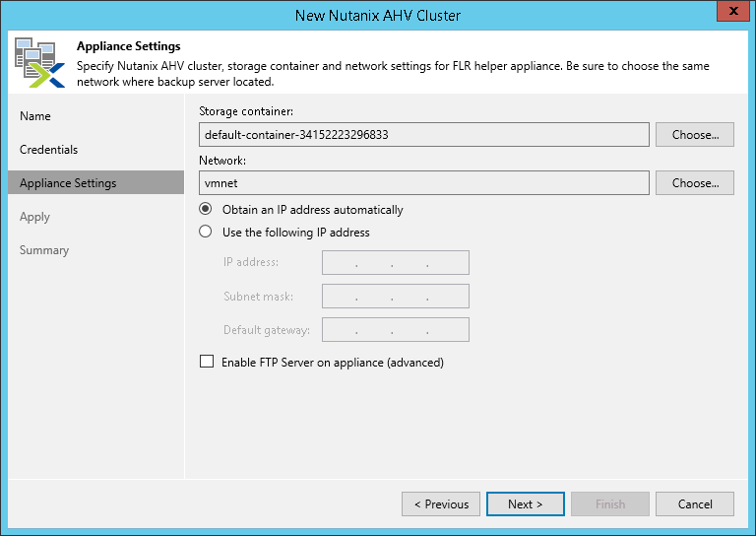Open the Credentials wizard step
The image size is (756, 536).
click(x=48, y=150)
